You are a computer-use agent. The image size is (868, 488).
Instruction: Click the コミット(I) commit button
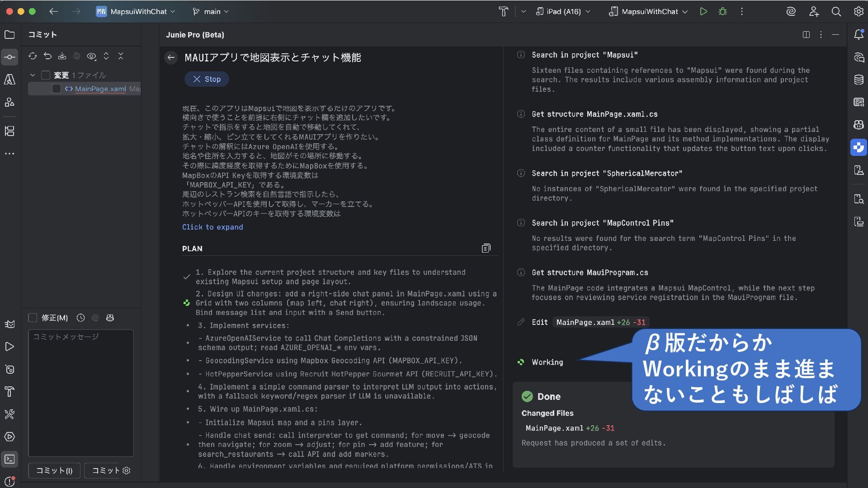coord(54,470)
